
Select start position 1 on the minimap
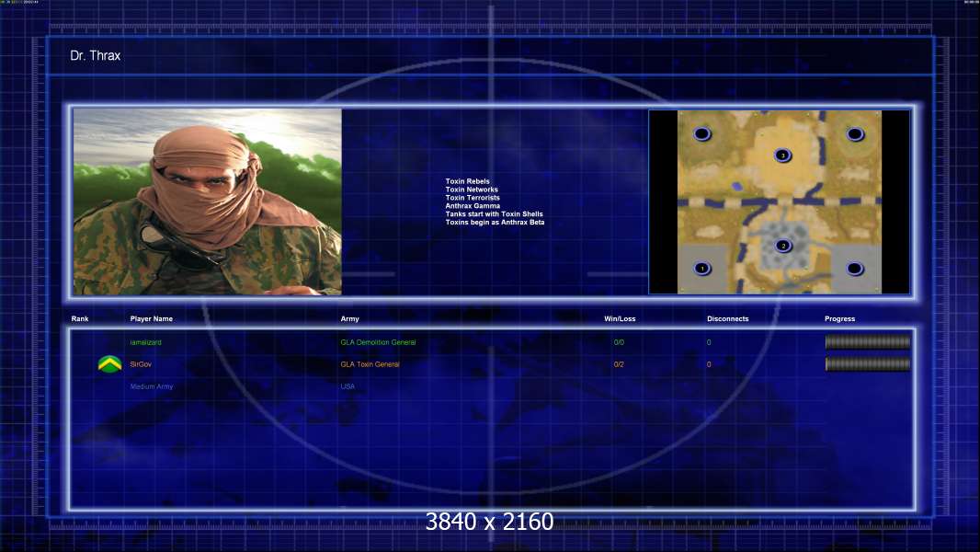[701, 269]
